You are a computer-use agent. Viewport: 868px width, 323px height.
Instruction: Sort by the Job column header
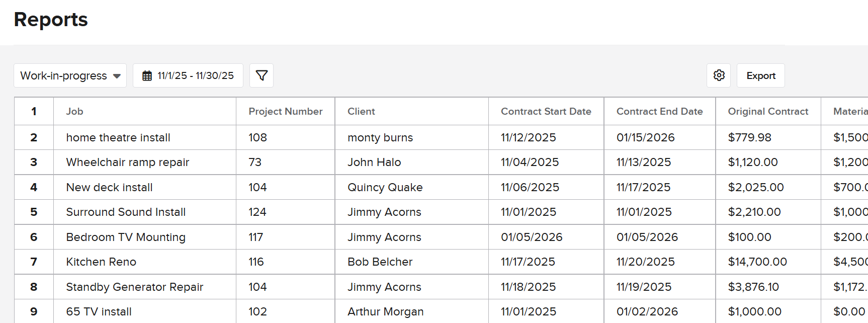click(74, 111)
